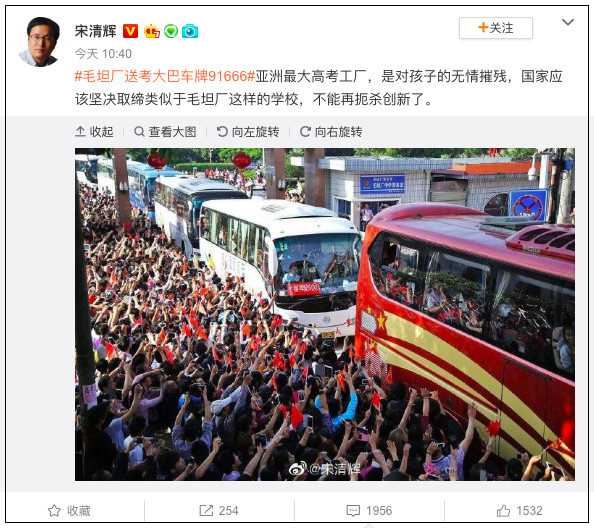Rotate the image left with 向左旋转
The height and width of the screenshot is (528, 594).
(248, 131)
